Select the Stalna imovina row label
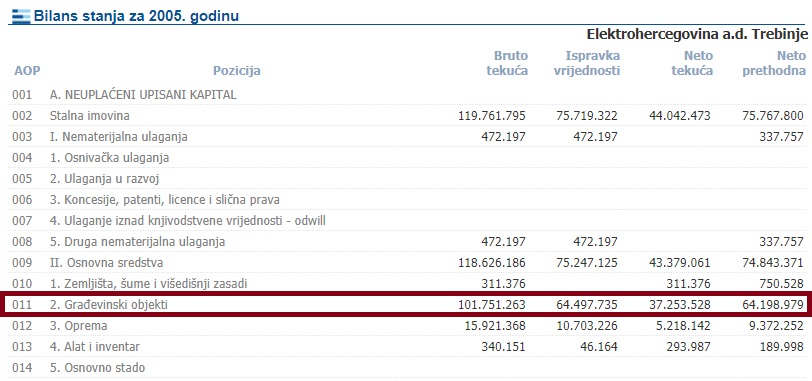 click(x=90, y=116)
